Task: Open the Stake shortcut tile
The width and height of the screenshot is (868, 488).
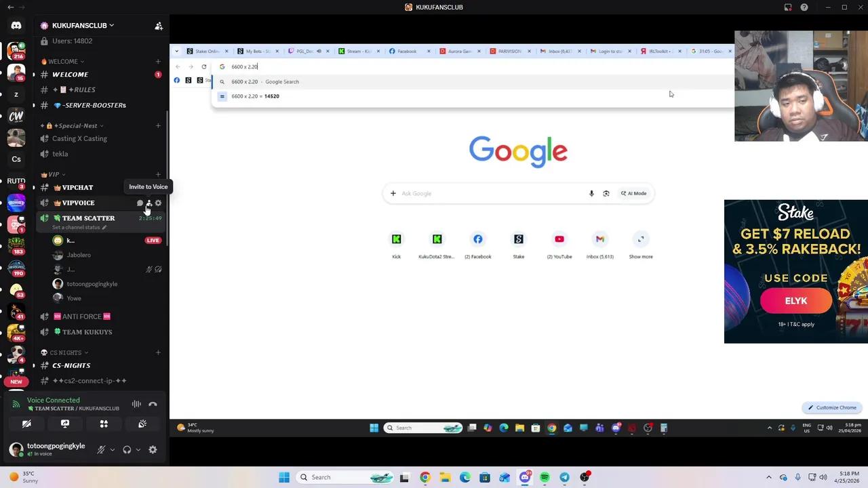Action: click(519, 245)
